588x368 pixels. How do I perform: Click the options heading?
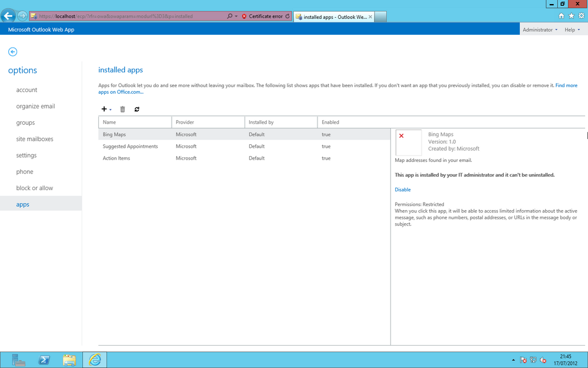tap(22, 70)
